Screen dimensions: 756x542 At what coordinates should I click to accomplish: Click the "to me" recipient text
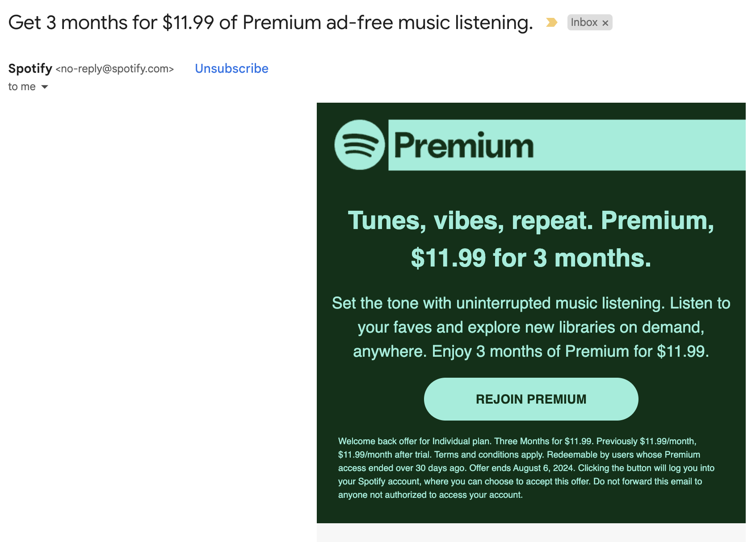22,87
